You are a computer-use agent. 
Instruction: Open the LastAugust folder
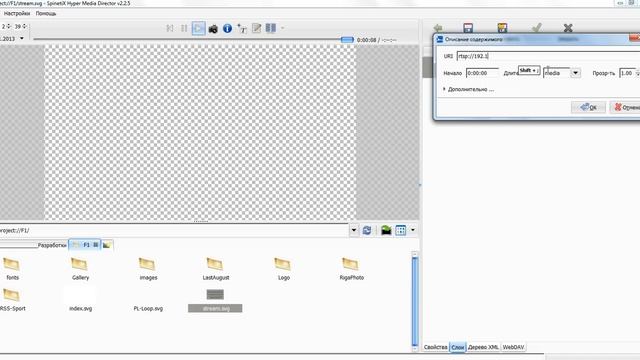pyautogui.click(x=216, y=268)
